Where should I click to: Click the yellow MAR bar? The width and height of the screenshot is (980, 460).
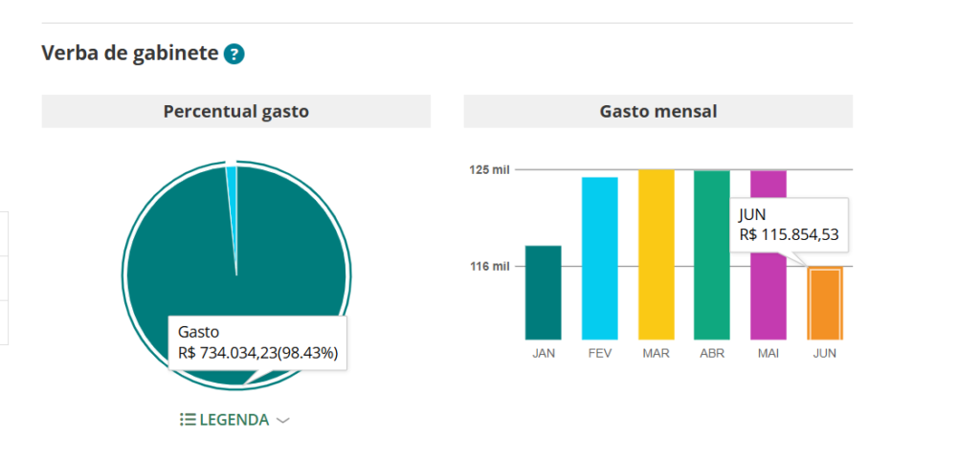click(x=656, y=254)
